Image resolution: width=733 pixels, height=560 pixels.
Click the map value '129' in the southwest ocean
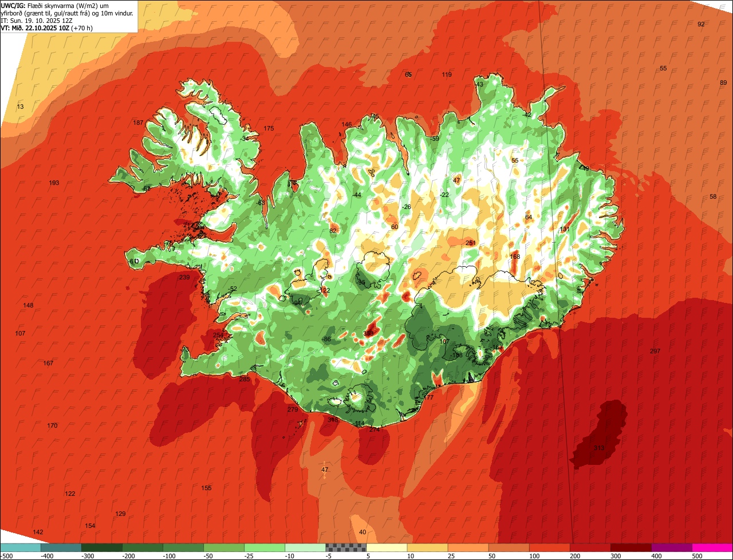[120, 514]
